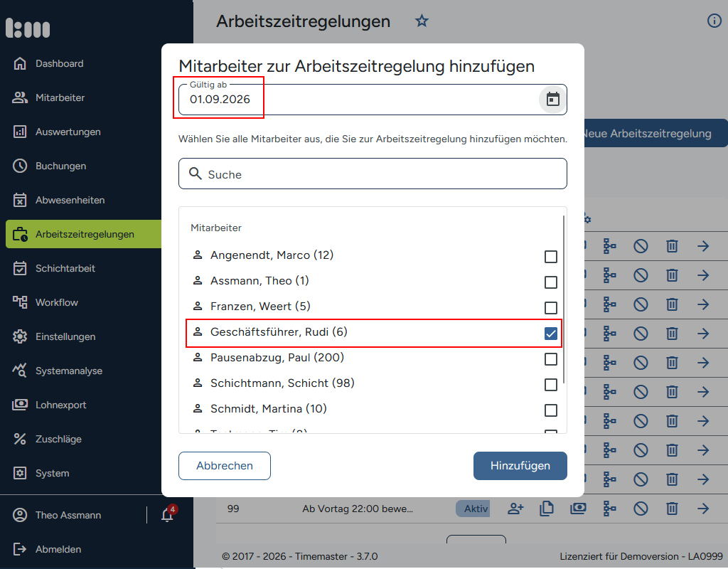This screenshot has width=728, height=569.
Task: Tick the checkbox for Angenendt, Marco (12)
Action: [551, 256]
